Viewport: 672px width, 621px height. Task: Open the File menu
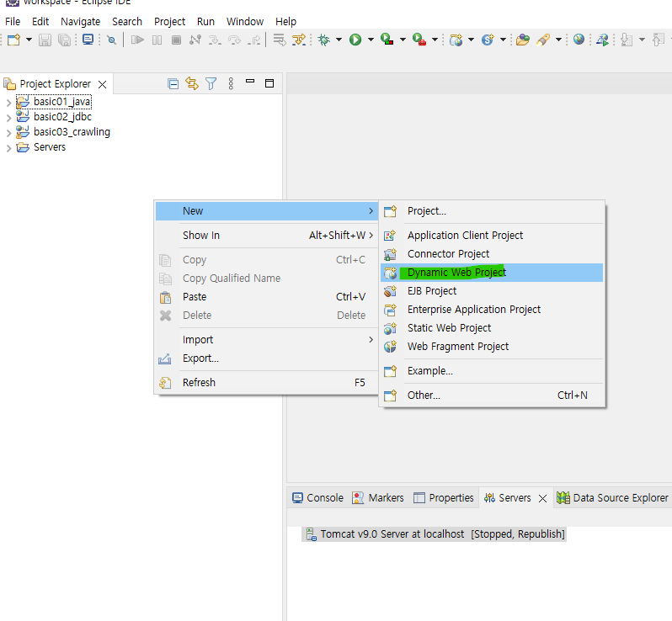pyautogui.click(x=13, y=21)
